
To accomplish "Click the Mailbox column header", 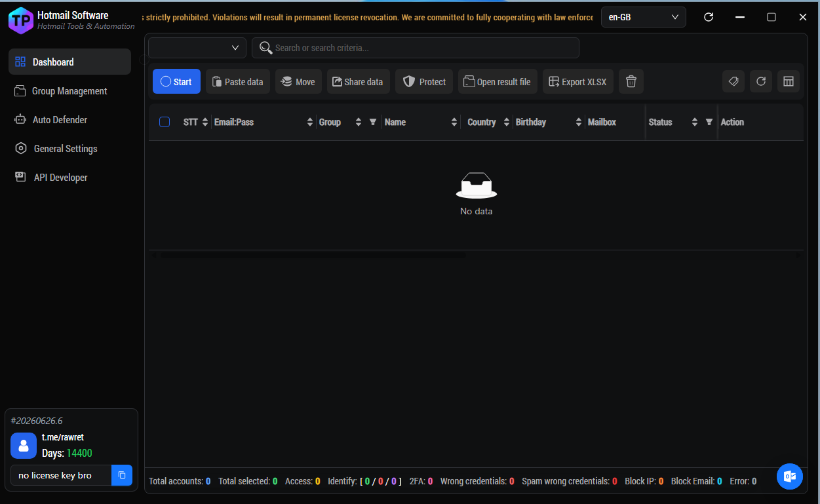I will [602, 123].
